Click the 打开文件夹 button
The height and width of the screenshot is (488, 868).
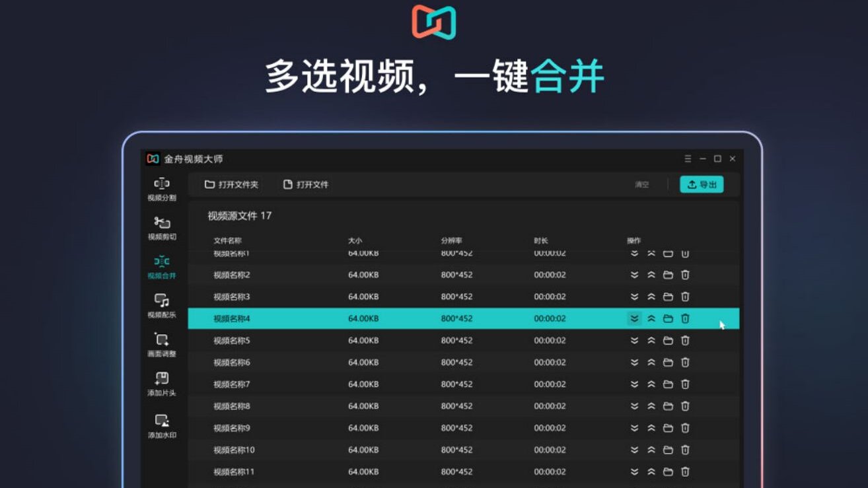[x=231, y=185]
